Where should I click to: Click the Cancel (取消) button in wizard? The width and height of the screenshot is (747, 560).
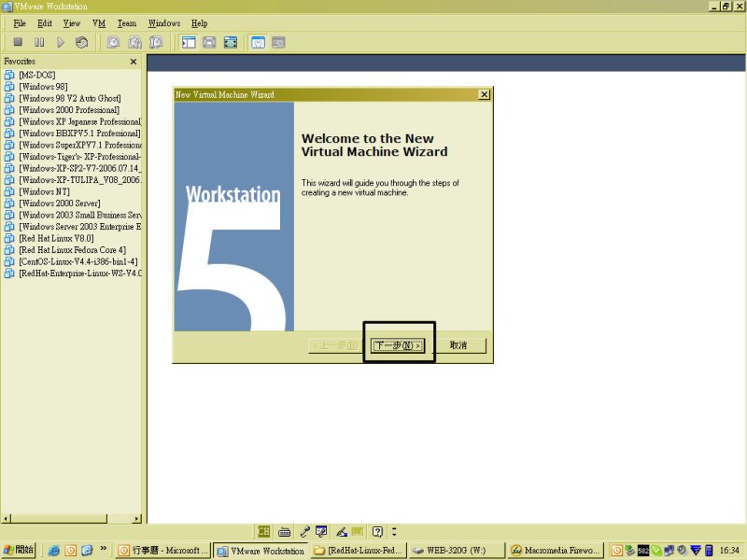tap(458, 345)
